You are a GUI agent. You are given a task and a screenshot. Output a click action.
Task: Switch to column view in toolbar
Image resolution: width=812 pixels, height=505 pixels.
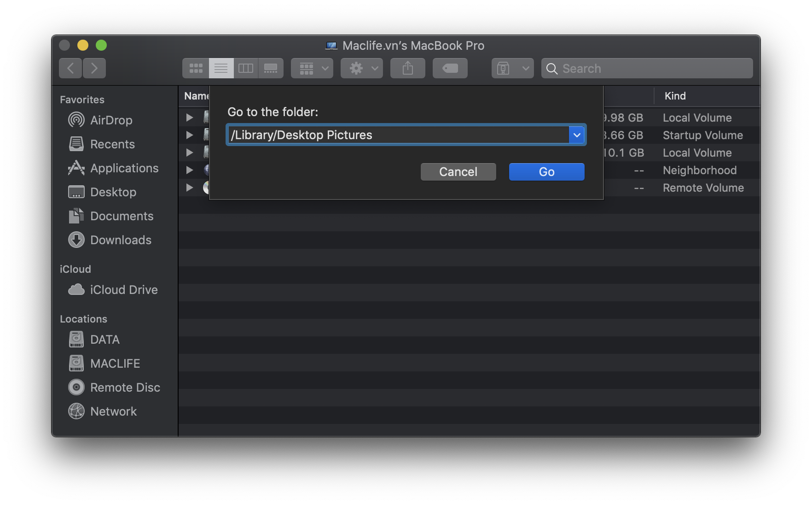(x=246, y=68)
